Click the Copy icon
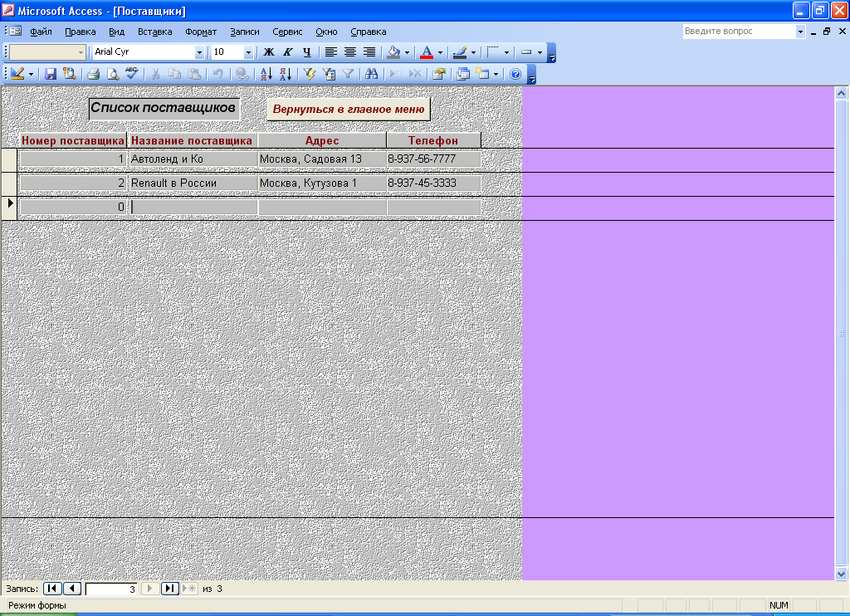Screen dimensions: 850x616 point(174,74)
